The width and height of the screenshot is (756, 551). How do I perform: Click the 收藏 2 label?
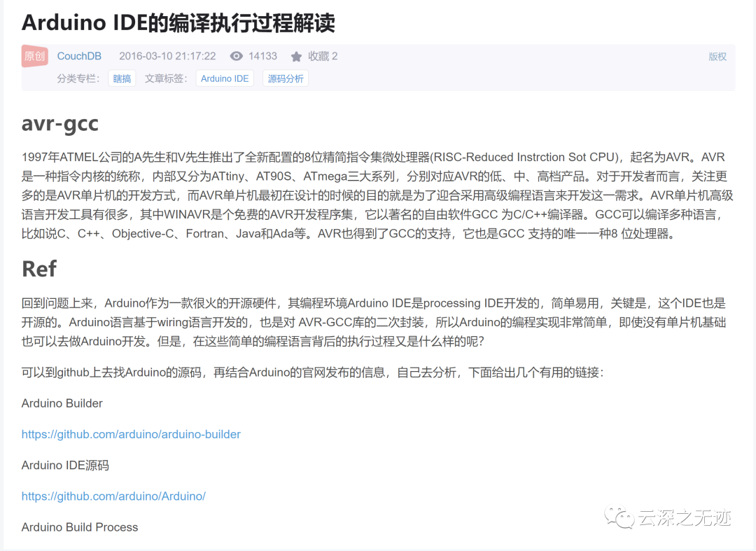(x=323, y=57)
